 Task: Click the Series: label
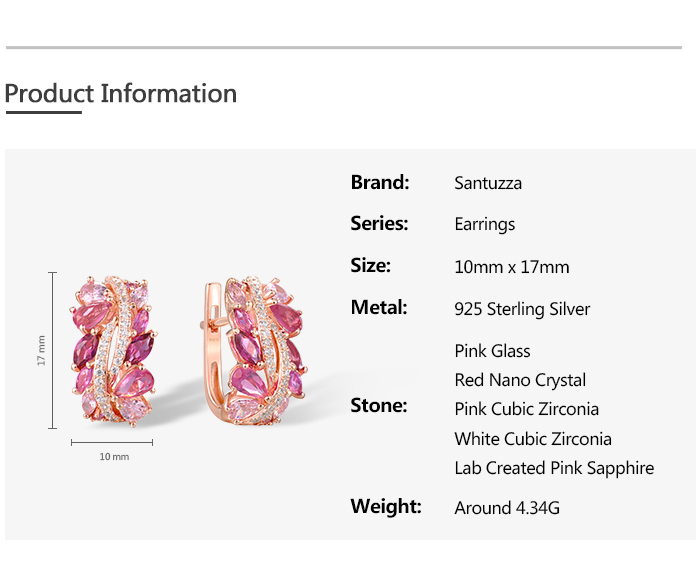coord(379,224)
